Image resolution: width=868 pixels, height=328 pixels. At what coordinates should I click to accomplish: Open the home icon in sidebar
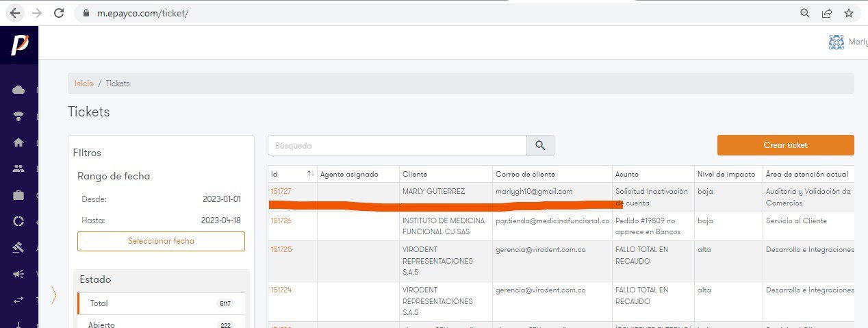click(18, 142)
